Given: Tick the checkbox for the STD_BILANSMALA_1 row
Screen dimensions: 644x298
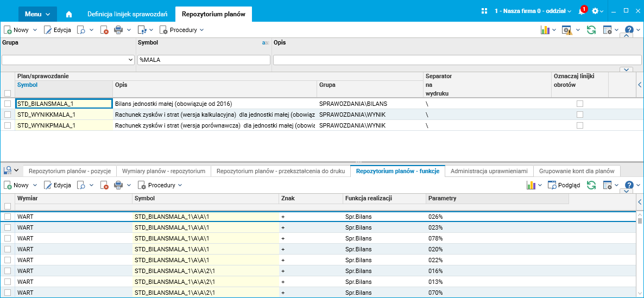Looking at the screenshot, I should point(8,103).
